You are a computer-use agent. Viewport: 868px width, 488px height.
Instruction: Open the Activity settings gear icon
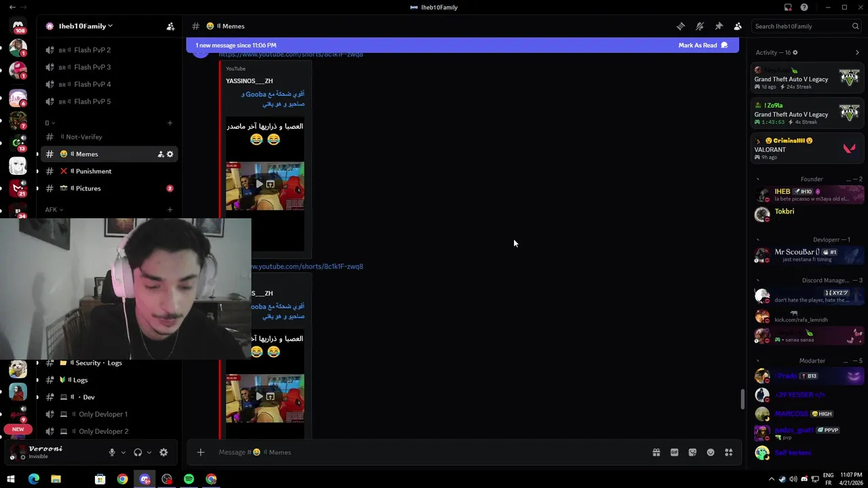[x=795, y=53]
